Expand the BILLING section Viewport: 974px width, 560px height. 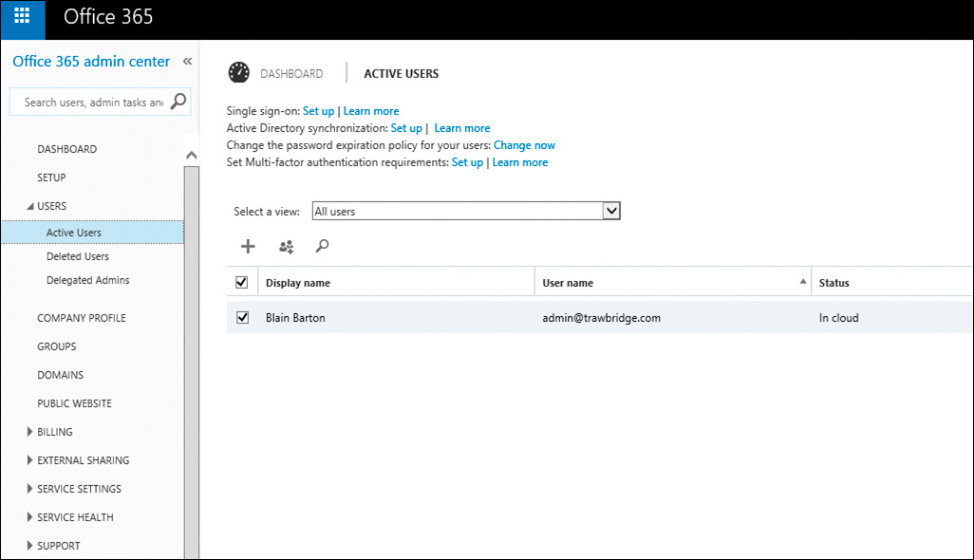(x=29, y=432)
